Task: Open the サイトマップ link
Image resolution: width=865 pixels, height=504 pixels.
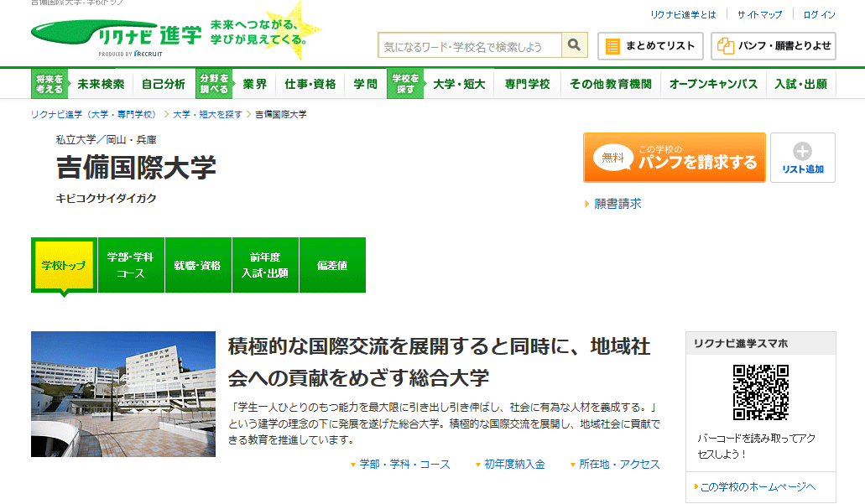Action: click(x=759, y=15)
